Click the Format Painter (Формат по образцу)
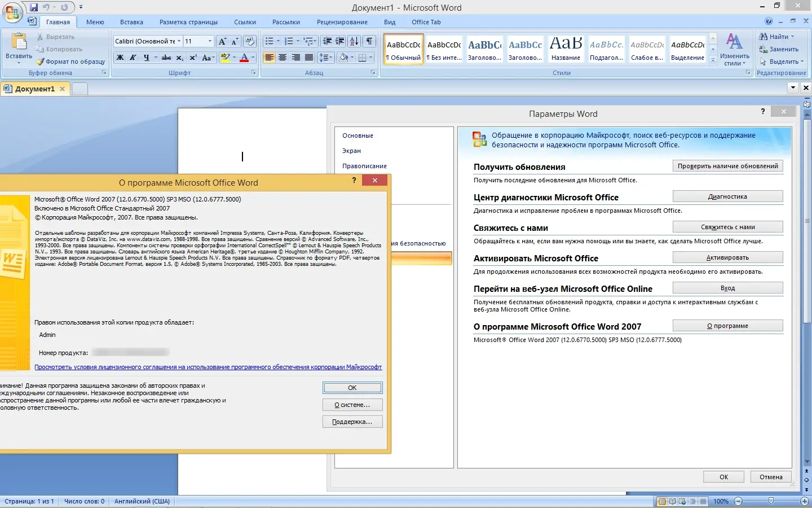This screenshot has height=508, width=812. coord(71,62)
